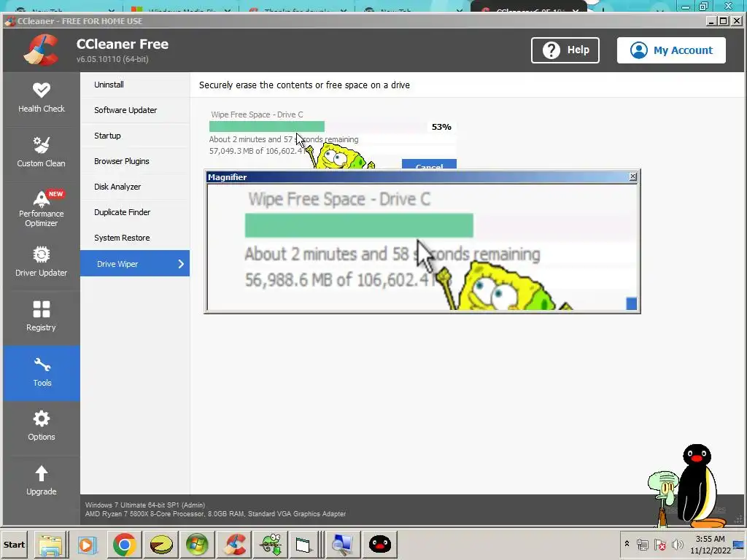The width and height of the screenshot is (747, 560).
Task: Open the System Restore tool
Action: 135,238
